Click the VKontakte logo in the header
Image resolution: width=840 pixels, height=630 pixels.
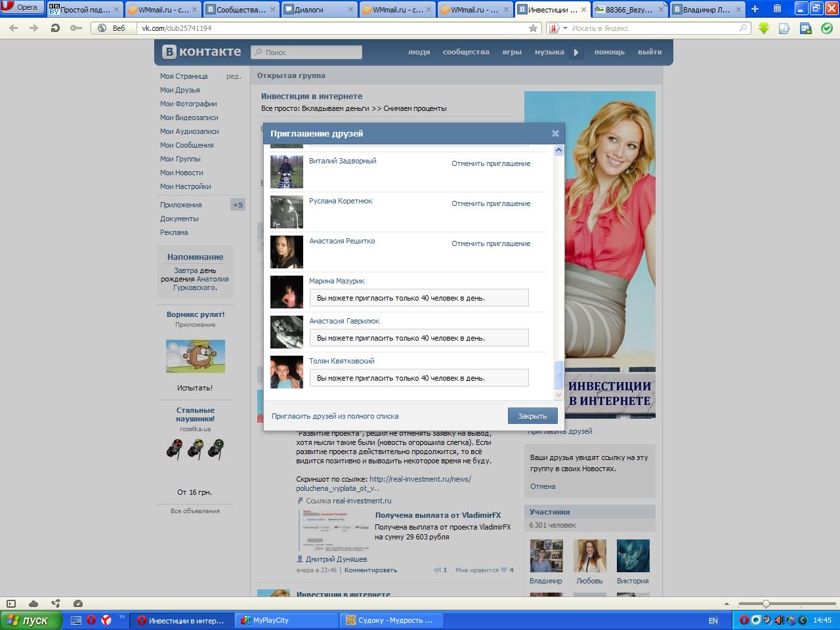(x=202, y=52)
